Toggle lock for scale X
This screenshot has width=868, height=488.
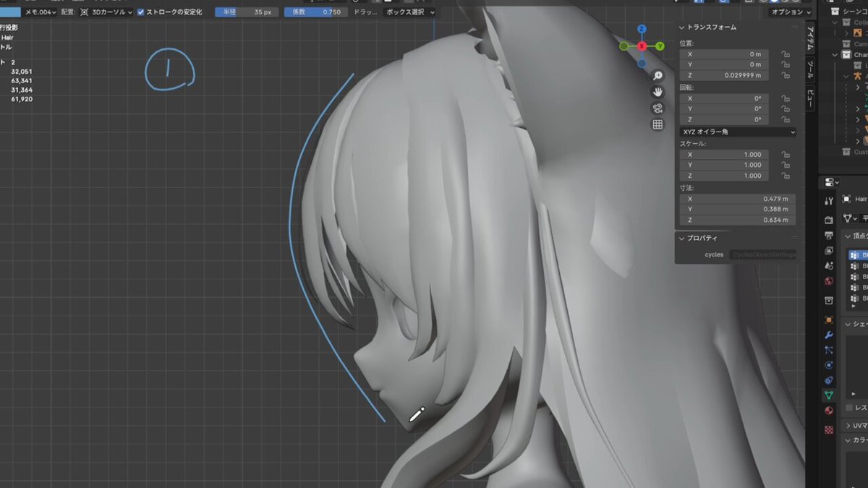click(786, 155)
